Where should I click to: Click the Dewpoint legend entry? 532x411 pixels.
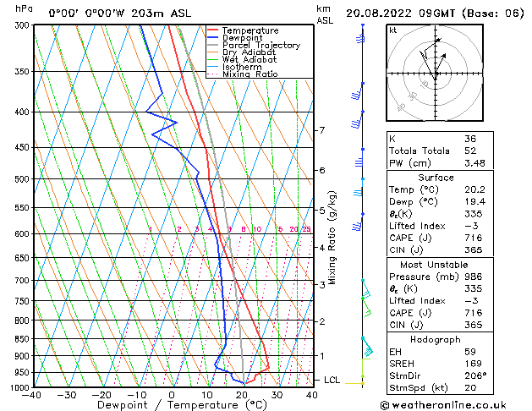[243, 38]
